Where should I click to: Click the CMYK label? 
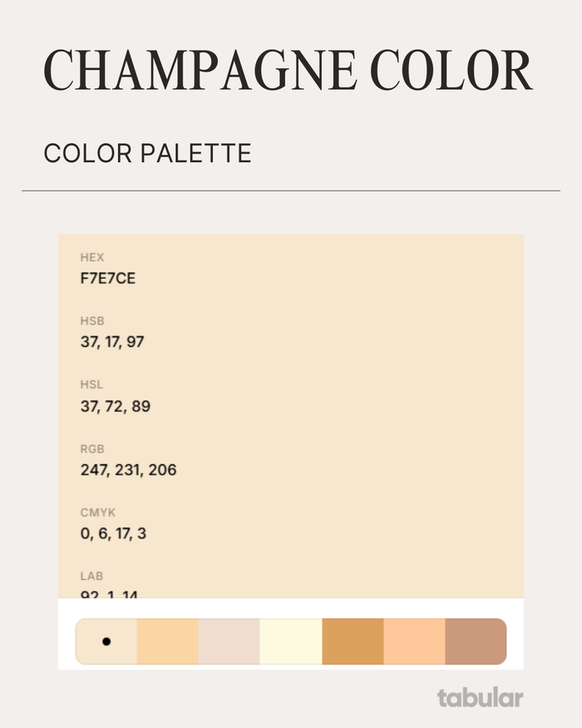pyautogui.click(x=98, y=513)
